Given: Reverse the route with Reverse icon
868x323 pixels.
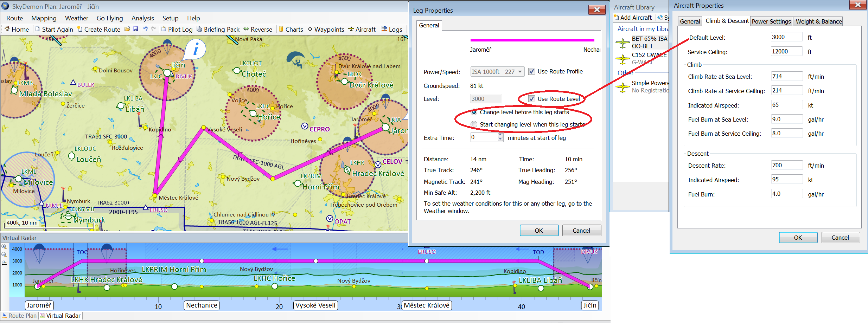Looking at the screenshot, I should coord(246,29).
